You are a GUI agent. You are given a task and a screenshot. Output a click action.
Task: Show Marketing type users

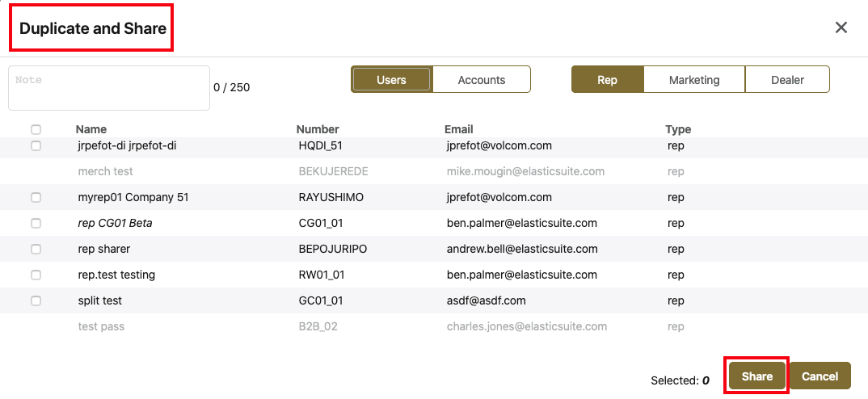tap(694, 80)
